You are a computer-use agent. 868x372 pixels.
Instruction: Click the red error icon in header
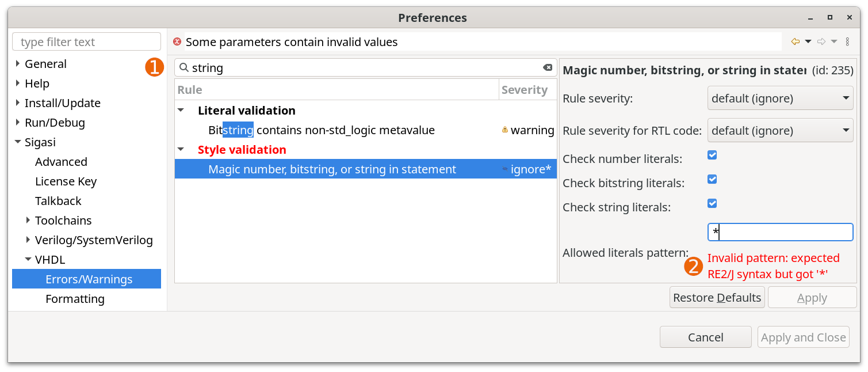[x=177, y=41]
